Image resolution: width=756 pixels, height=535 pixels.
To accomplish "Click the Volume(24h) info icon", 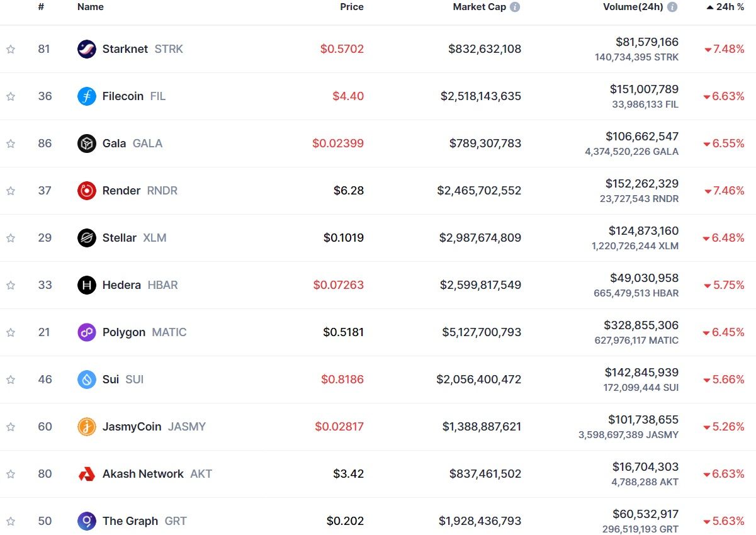I will pos(672,7).
